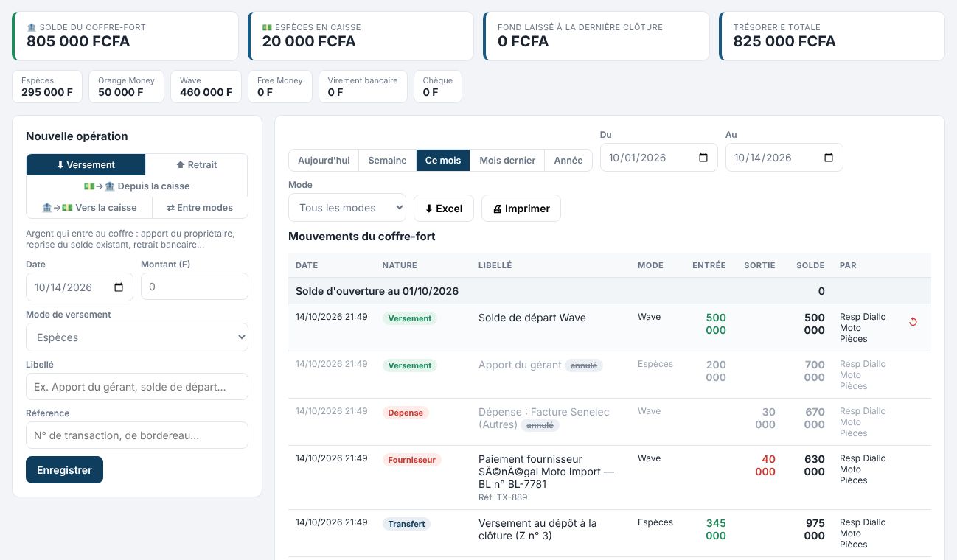957x560 pixels.
Task: Filter movements to Aujourd'hui
Action: pos(324,161)
